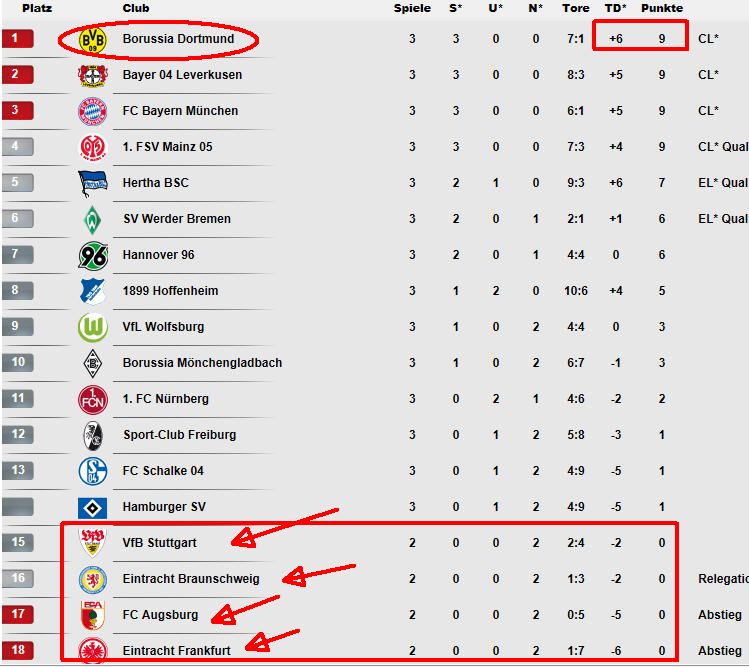
Task: Click the rank 18 Platz badge
Action: (x=18, y=650)
